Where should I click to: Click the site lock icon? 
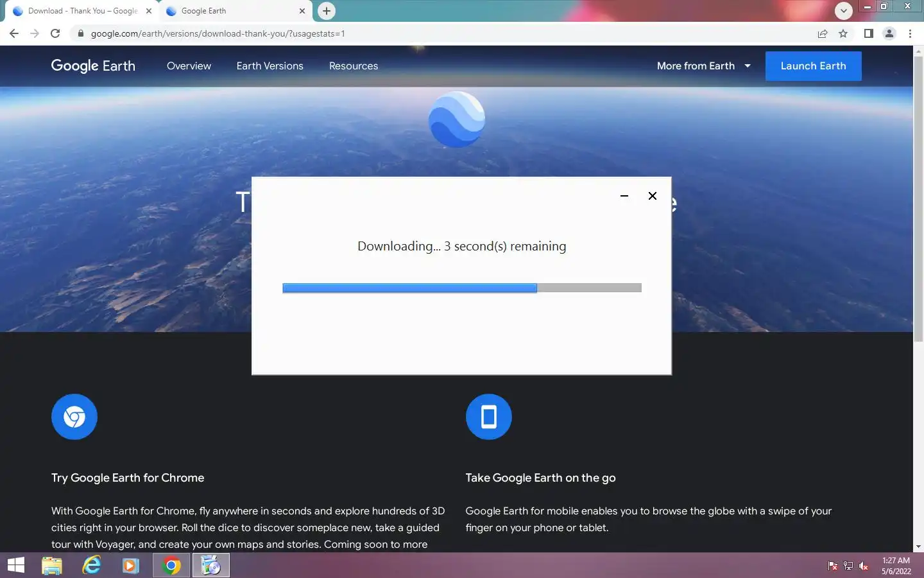pyautogui.click(x=80, y=33)
